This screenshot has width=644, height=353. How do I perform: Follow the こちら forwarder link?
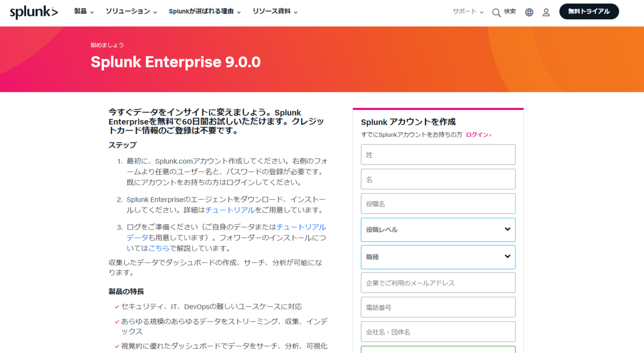click(x=159, y=248)
